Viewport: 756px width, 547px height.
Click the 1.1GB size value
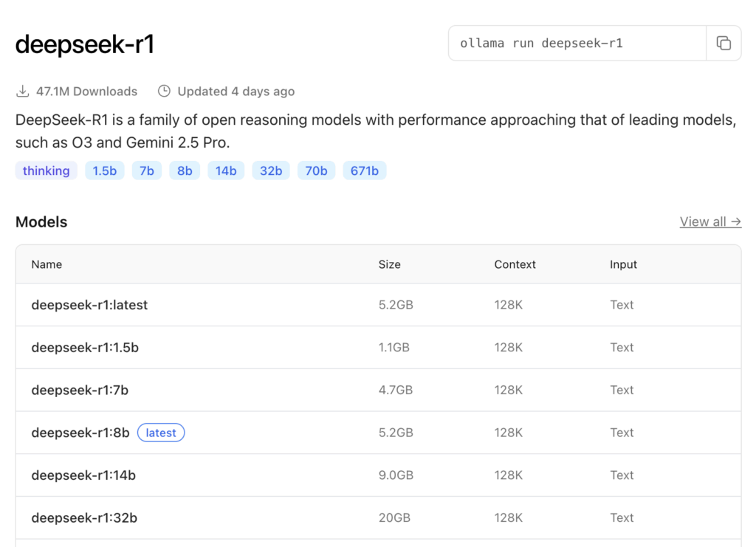point(394,348)
